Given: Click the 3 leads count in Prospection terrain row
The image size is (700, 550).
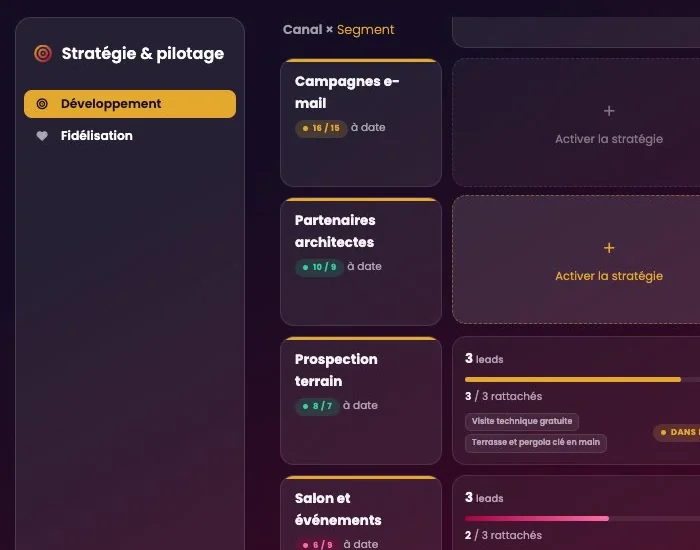Looking at the screenshot, I should coord(484,358).
